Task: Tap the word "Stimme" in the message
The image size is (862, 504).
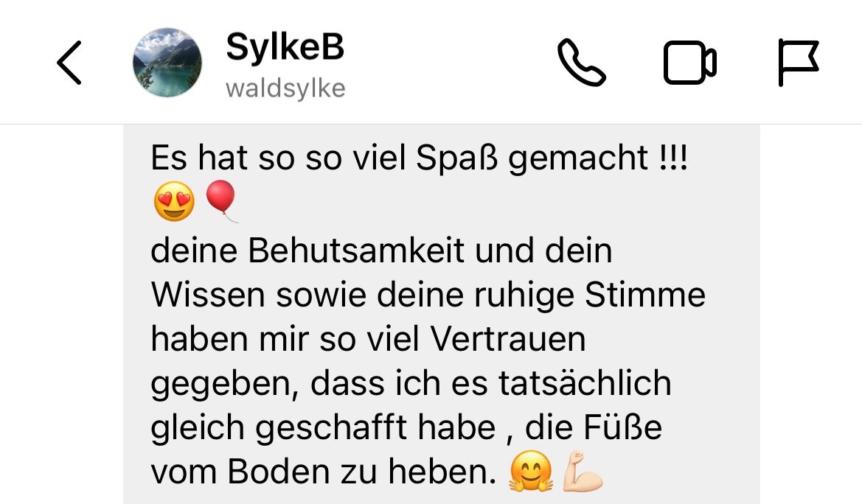Action: point(645,295)
